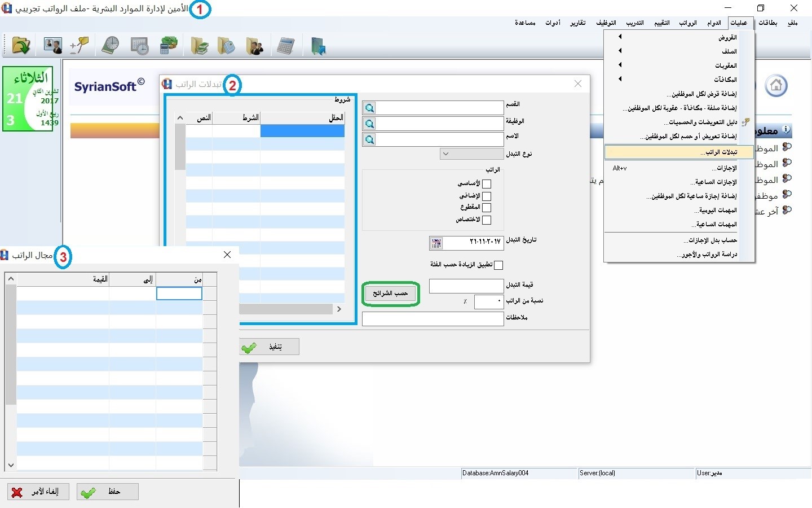812x508 pixels.
Task: Click the open folder with green arrow toolbar icon
Action: 21,46
